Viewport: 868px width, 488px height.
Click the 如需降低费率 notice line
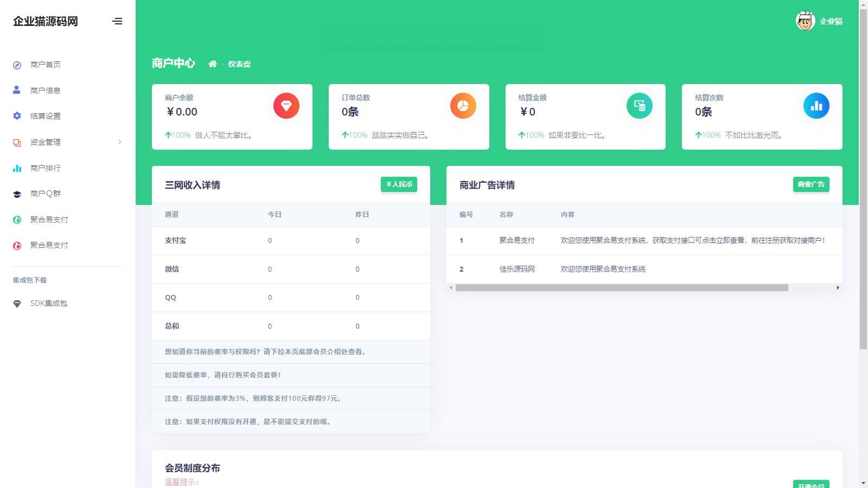(223, 375)
